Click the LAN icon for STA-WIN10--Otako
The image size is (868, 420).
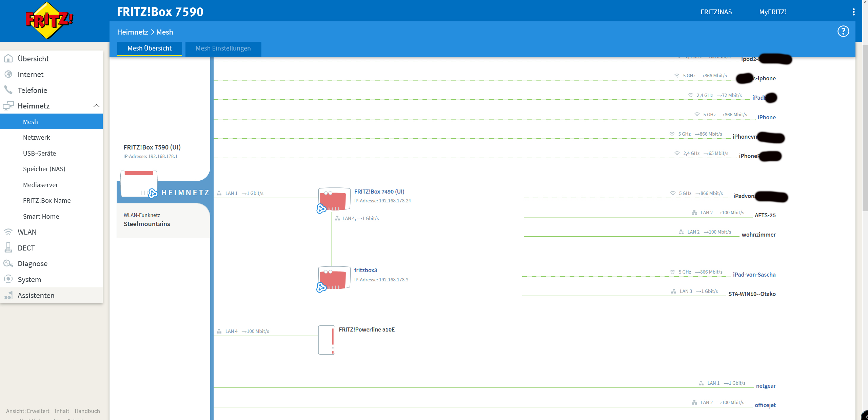(674, 291)
